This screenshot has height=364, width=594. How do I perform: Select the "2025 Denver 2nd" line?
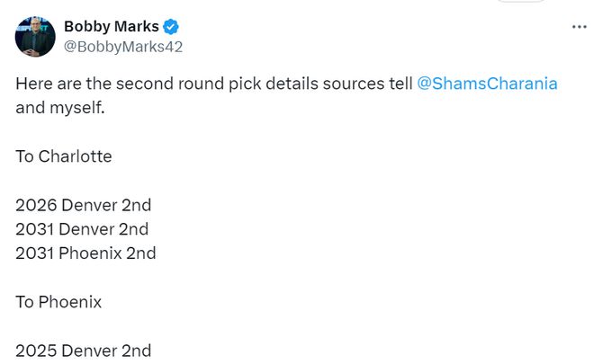[x=83, y=351]
